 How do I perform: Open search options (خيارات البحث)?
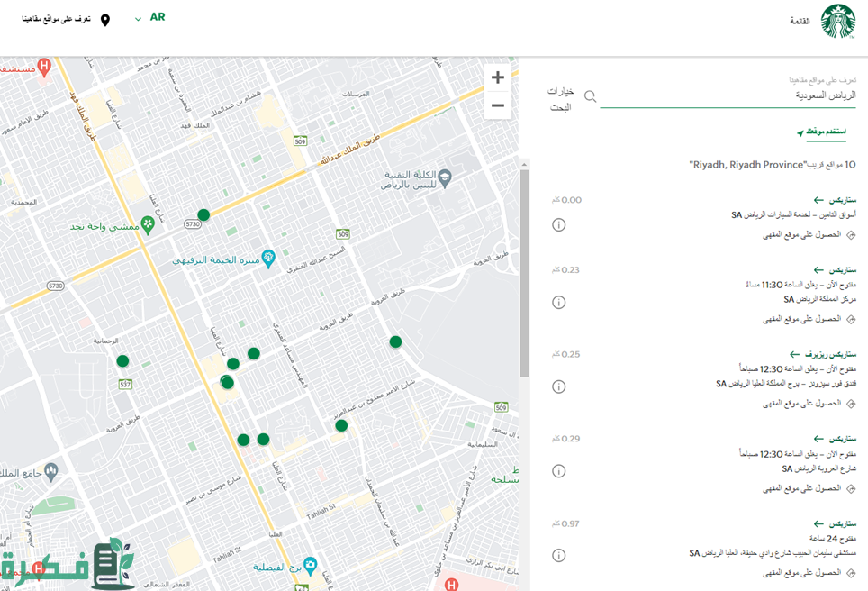click(x=561, y=99)
